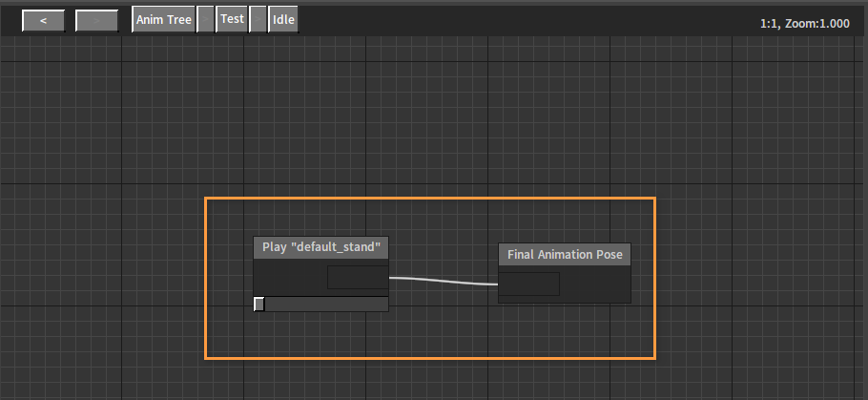
Task: Click the back navigation arrow button
Action: pyautogui.click(x=44, y=20)
